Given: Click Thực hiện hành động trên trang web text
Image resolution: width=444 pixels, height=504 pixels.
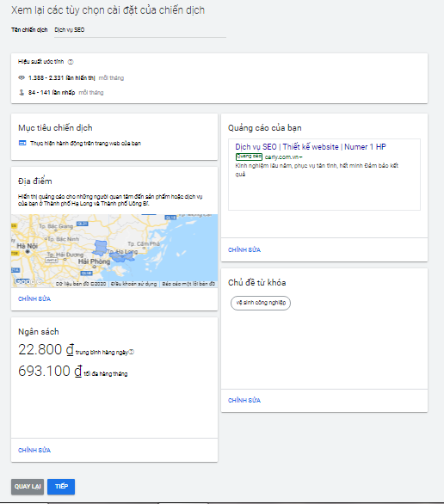Looking at the screenshot, I should click(x=85, y=144).
